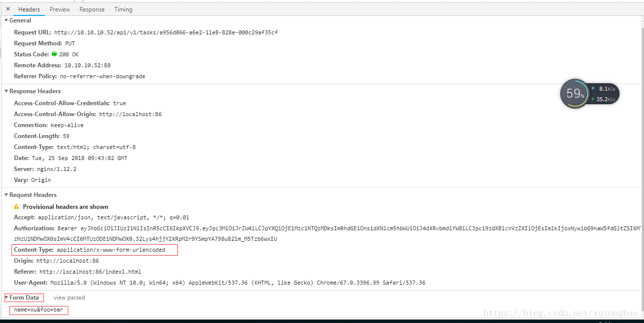Click the Request URL address
Image resolution: width=644 pixels, height=323 pixels.
click(164, 32)
